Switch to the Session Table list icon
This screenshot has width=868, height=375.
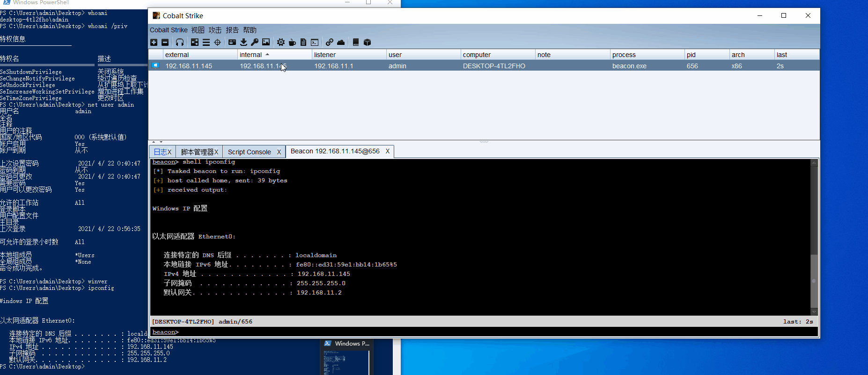206,43
